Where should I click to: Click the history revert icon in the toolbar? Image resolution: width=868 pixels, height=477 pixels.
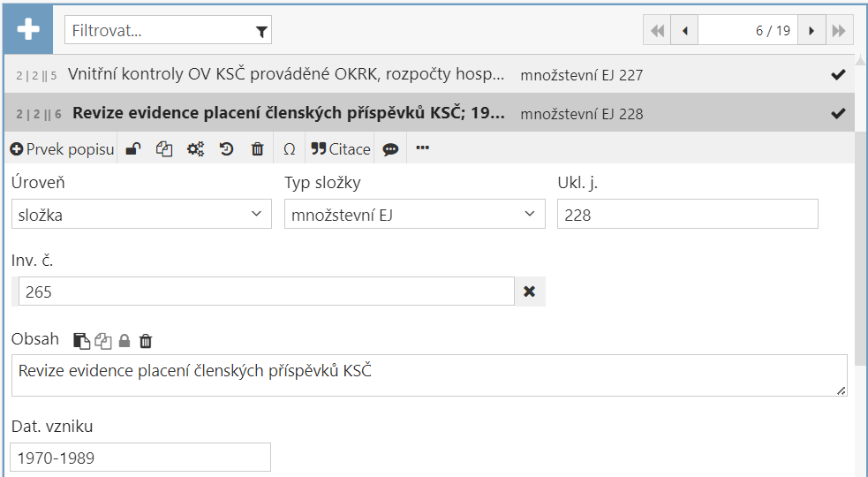click(226, 149)
